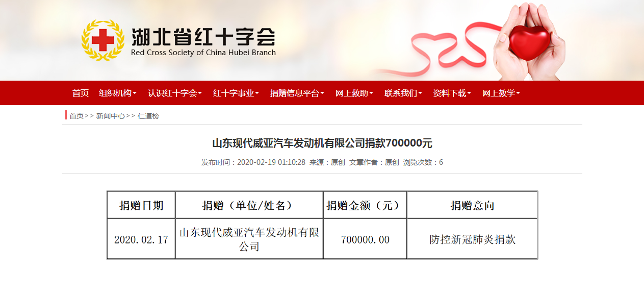The image size is (644, 293).
Task: Expand the 联系我们 dropdown menu
Action: point(403,93)
